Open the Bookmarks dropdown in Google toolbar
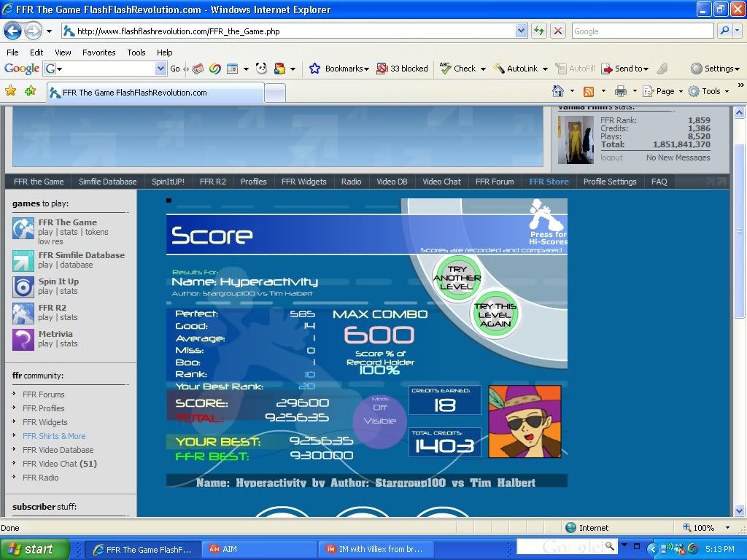This screenshot has width=747, height=560. tap(340, 69)
